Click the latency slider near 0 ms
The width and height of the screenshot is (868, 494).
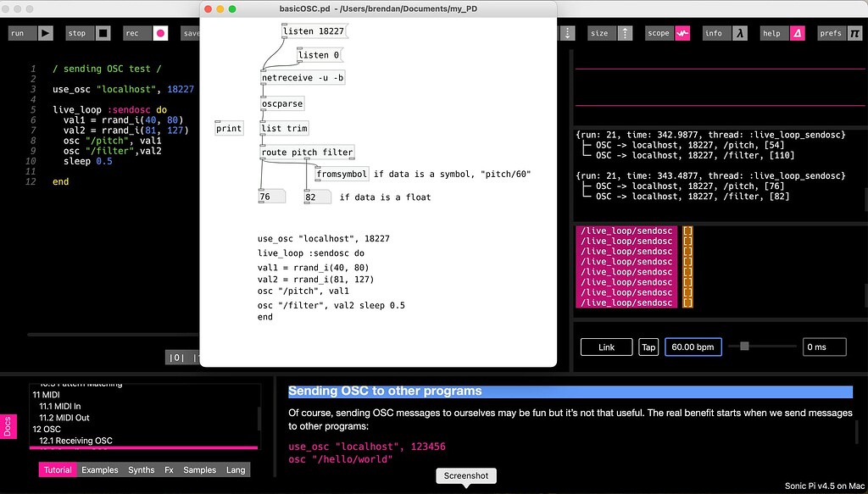point(744,346)
